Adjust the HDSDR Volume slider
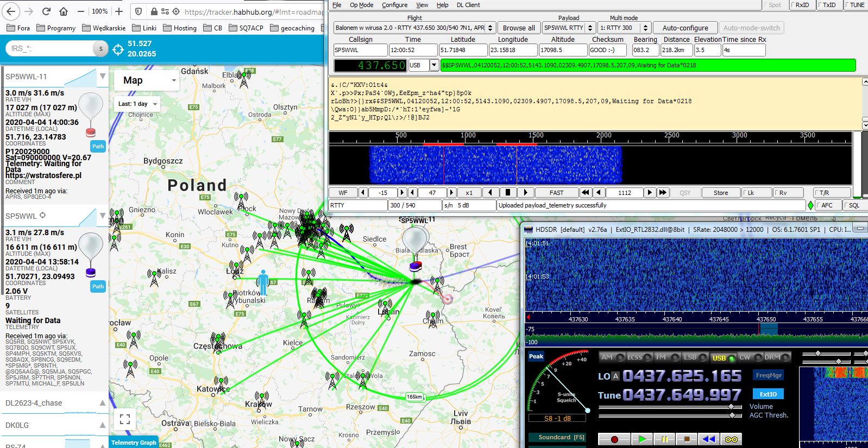This screenshot has height=448, width=868. [731, 407]
